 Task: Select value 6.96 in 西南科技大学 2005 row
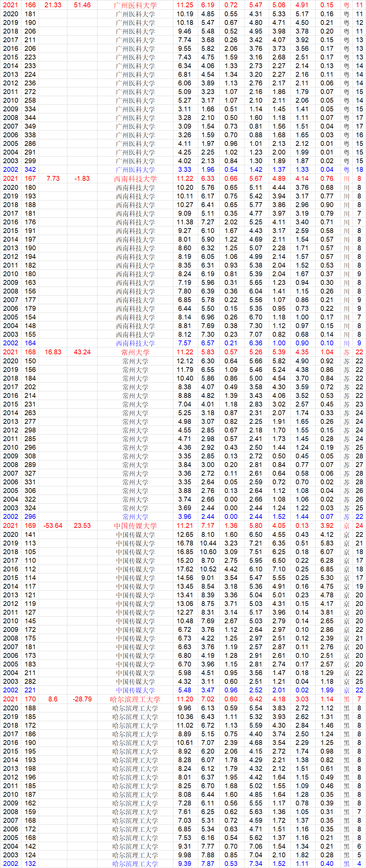click(x=208, y=317)
